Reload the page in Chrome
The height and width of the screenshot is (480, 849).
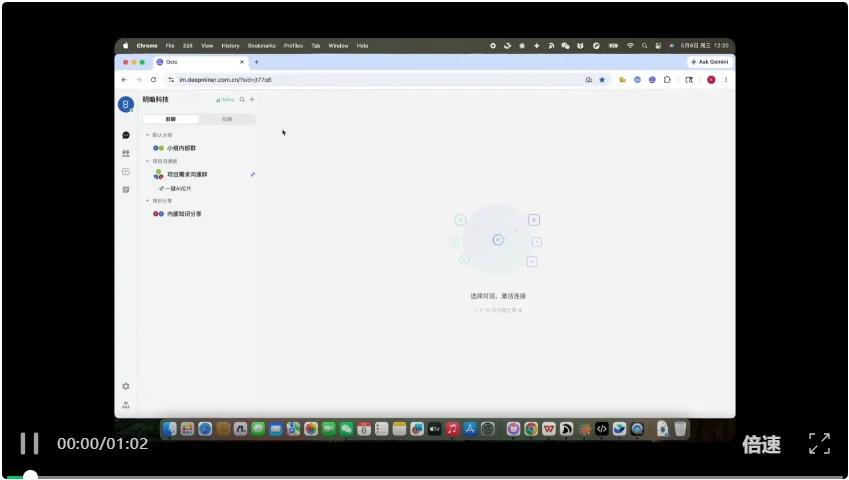coord(153,80)
